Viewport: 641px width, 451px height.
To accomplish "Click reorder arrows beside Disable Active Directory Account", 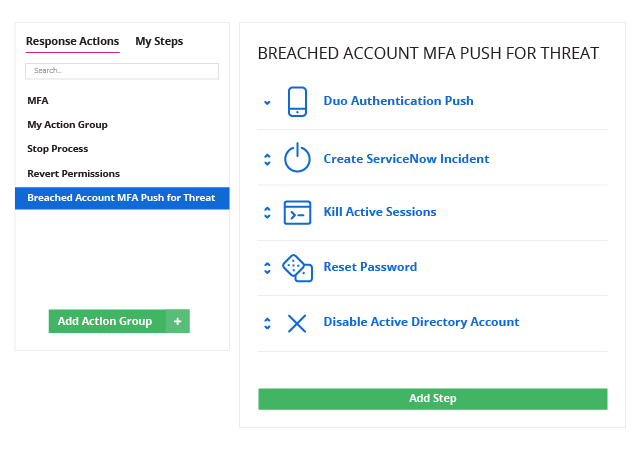I will point(267,323).
